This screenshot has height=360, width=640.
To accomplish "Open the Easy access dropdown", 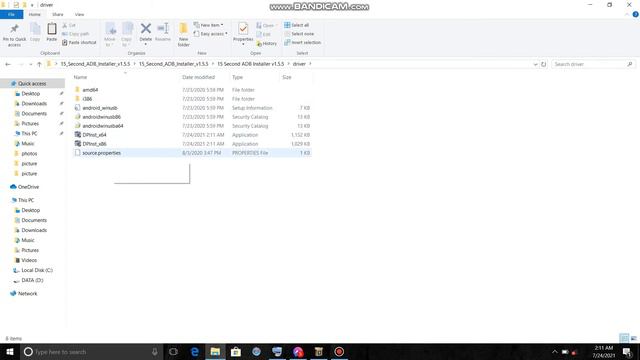I will (x=211, y=34).
